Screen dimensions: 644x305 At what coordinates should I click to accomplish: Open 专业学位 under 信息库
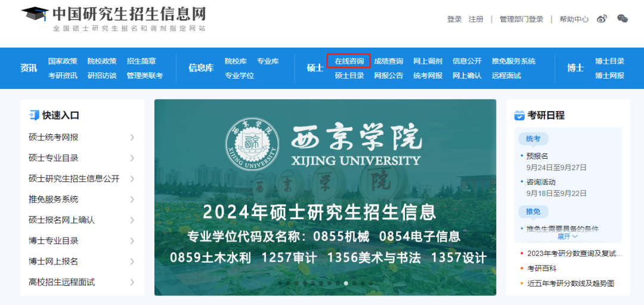click(x=240, y=76)
